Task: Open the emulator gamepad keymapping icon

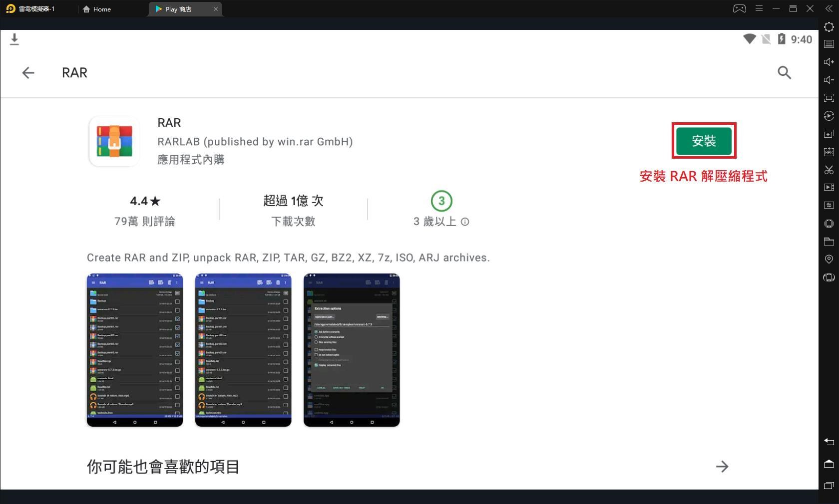Action: pyautogui.click(x=740, y=8)
